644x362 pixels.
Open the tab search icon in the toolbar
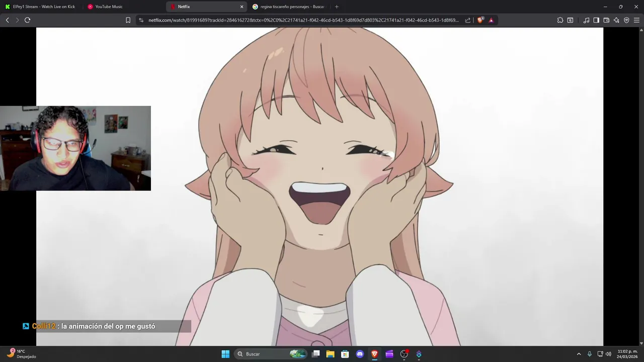[x=570, y=20]
